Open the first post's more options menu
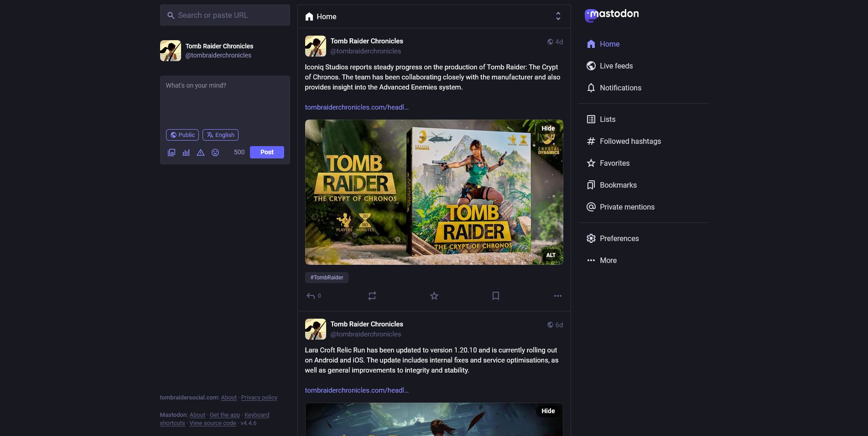 tap(557, 296)
